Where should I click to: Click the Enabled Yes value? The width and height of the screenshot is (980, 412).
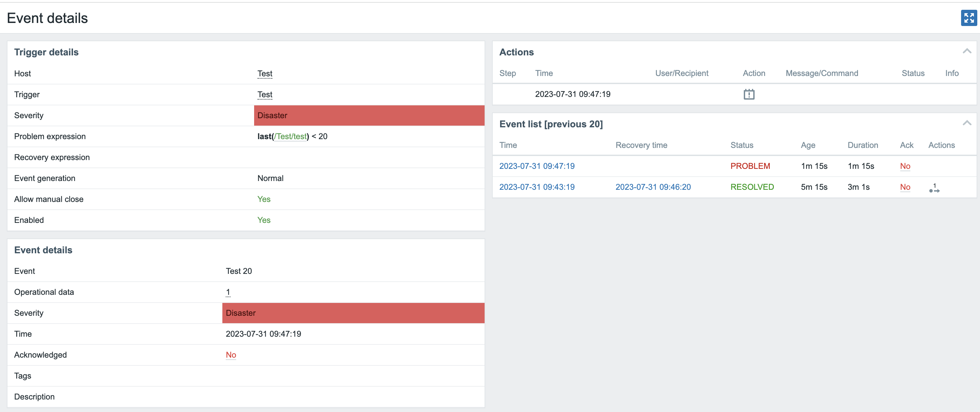(x=264, y=220)
